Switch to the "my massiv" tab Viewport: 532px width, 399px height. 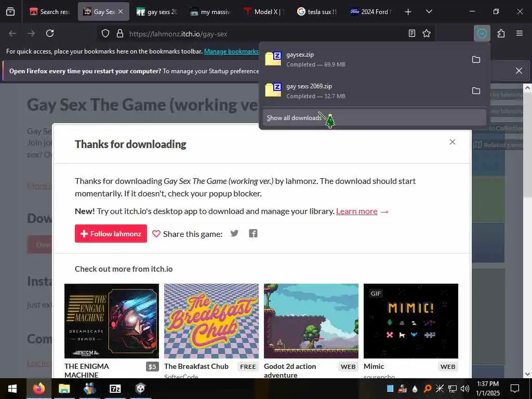[210, 12]
